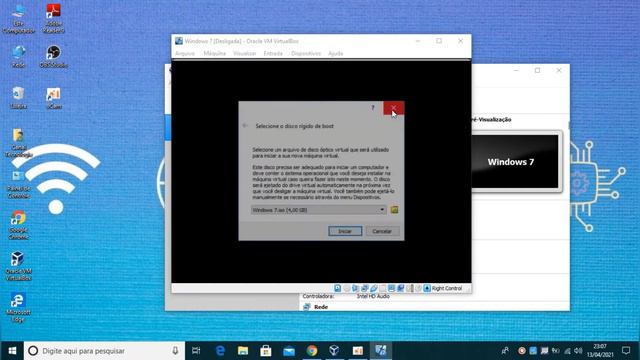This screenshot has height=360, width=640.
Task: Click the display status icon in VM bar
Action: point(391,288)
